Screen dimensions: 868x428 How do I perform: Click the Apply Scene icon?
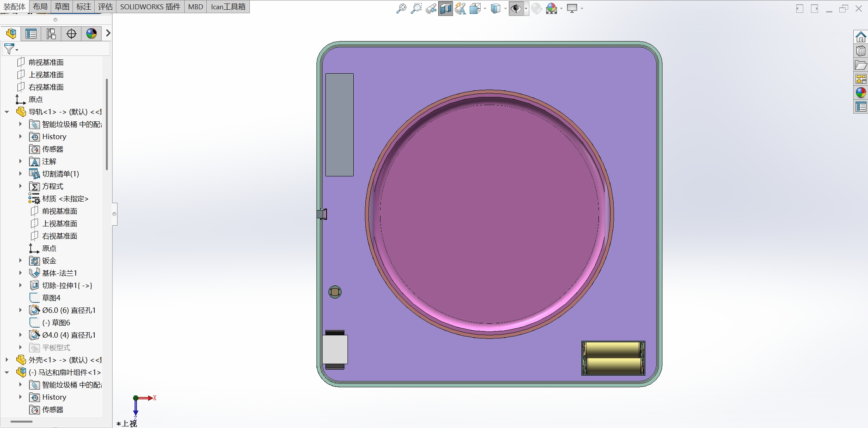[x=551, y=9]
